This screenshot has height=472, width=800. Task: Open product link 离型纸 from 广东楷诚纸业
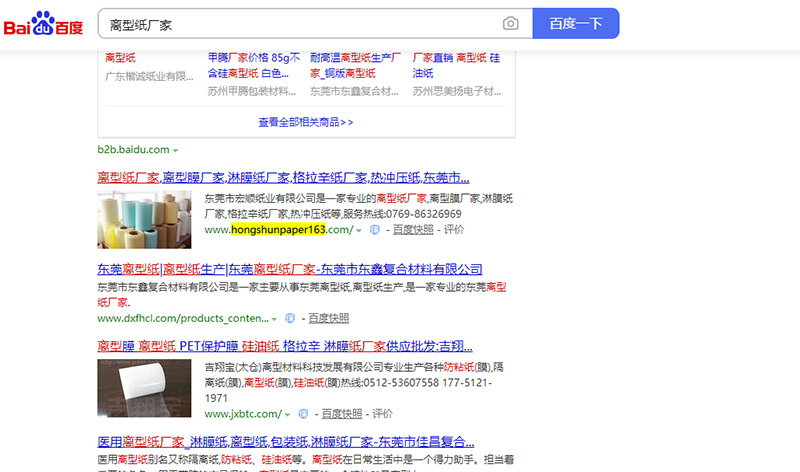tap(120, 58)
